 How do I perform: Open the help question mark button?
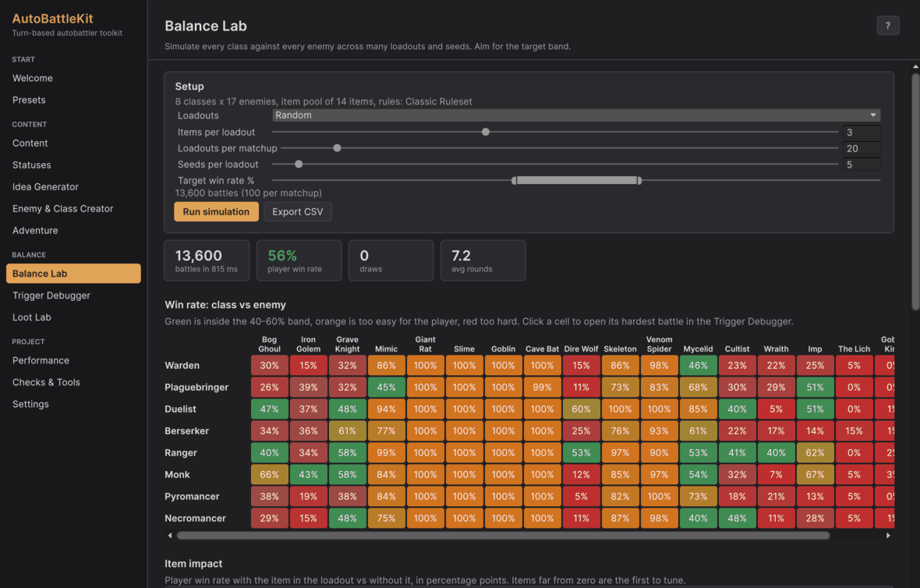tap(887, 25)
